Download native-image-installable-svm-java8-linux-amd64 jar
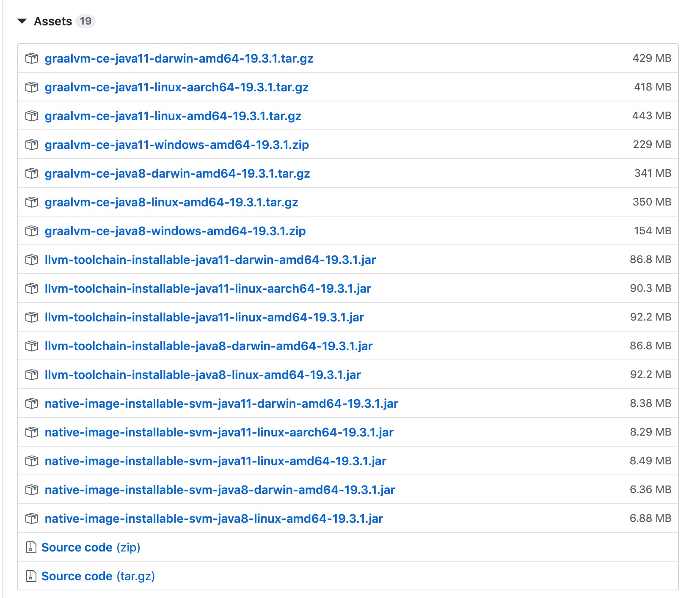This screenshot has width=700, height=598. coord(214,518)
